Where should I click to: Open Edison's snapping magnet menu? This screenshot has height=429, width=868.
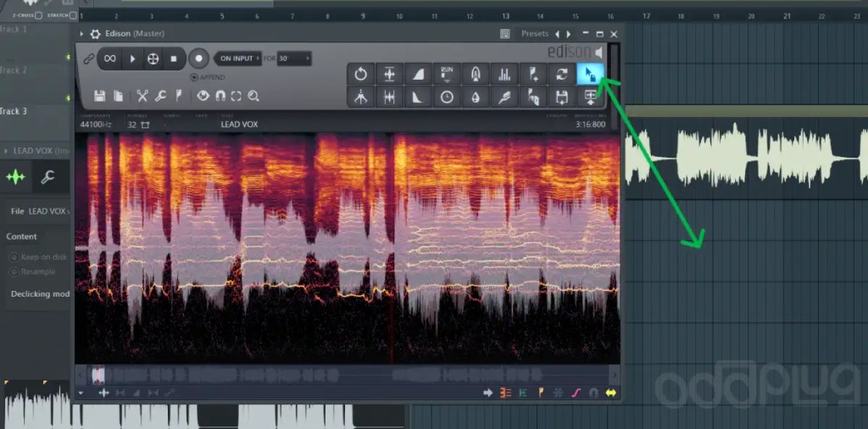click(220, 97)
